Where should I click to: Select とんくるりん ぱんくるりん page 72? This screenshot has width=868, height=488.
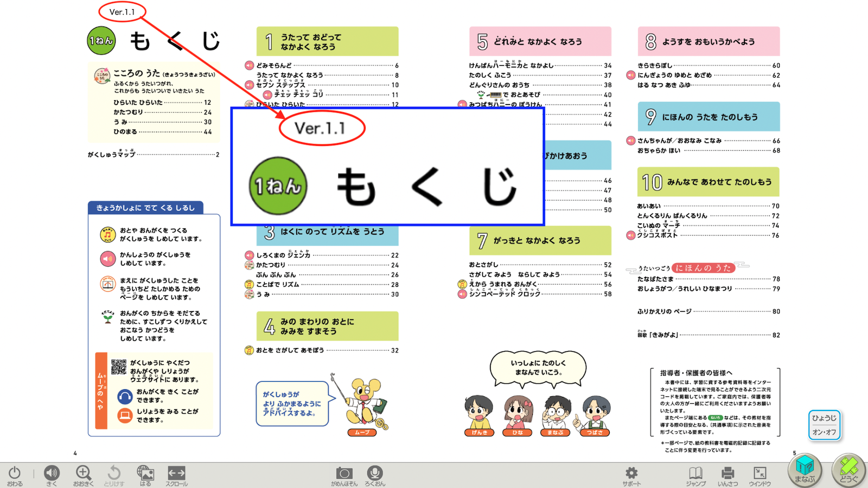click(709, 216)
